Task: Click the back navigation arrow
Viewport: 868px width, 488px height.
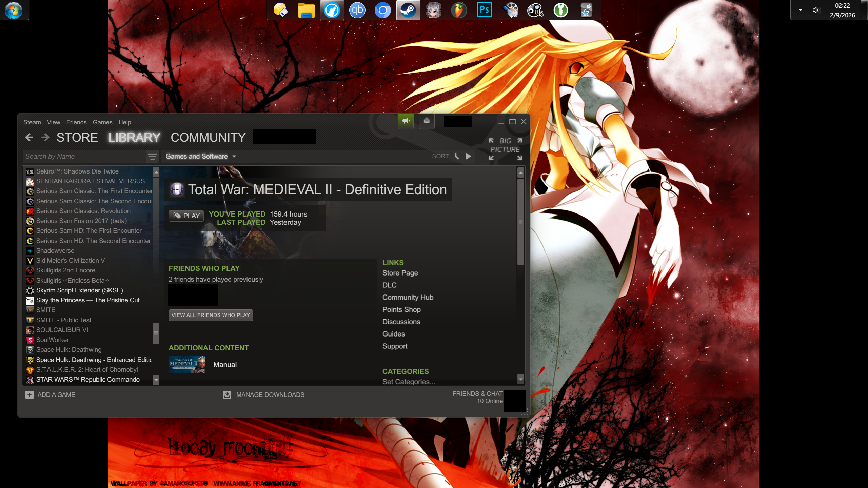Action: tap(29, 137)
